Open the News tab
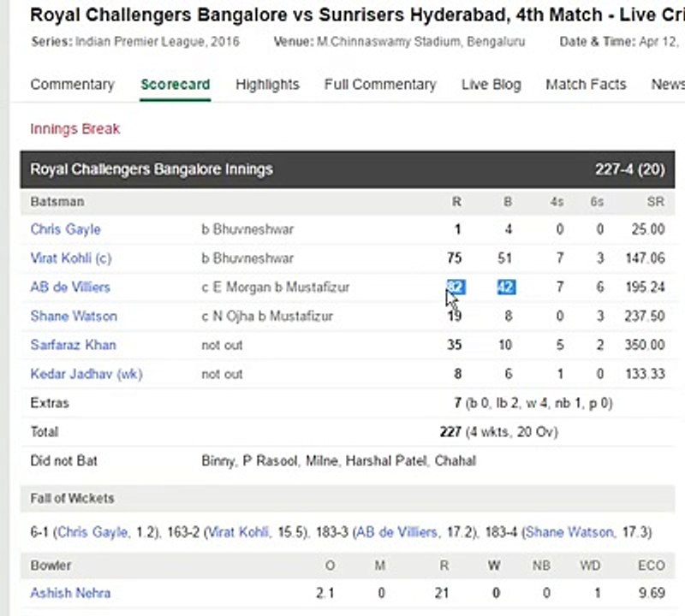 tap(668, 84)
